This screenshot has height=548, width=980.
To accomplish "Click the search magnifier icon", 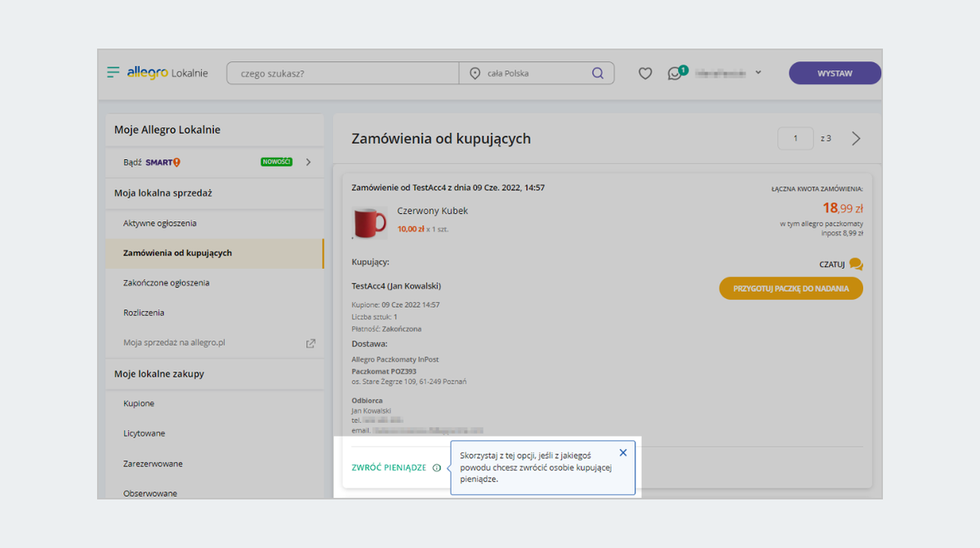I will [598, 73].
